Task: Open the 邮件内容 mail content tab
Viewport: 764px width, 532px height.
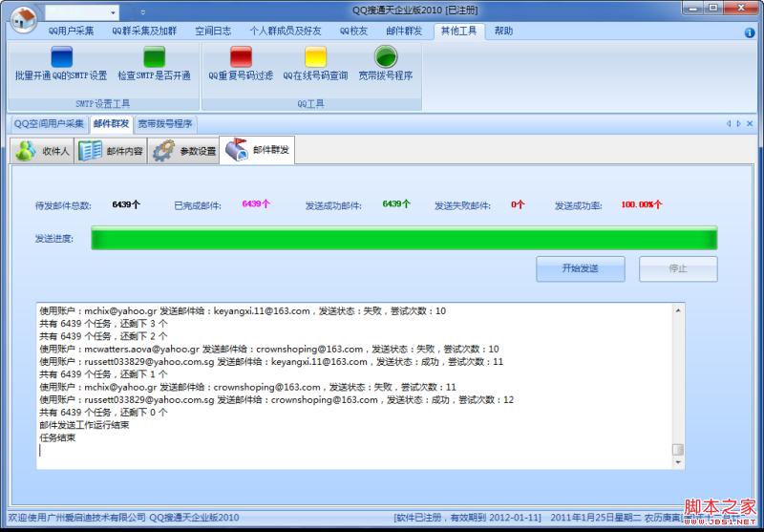Action: tap(111, 151)
